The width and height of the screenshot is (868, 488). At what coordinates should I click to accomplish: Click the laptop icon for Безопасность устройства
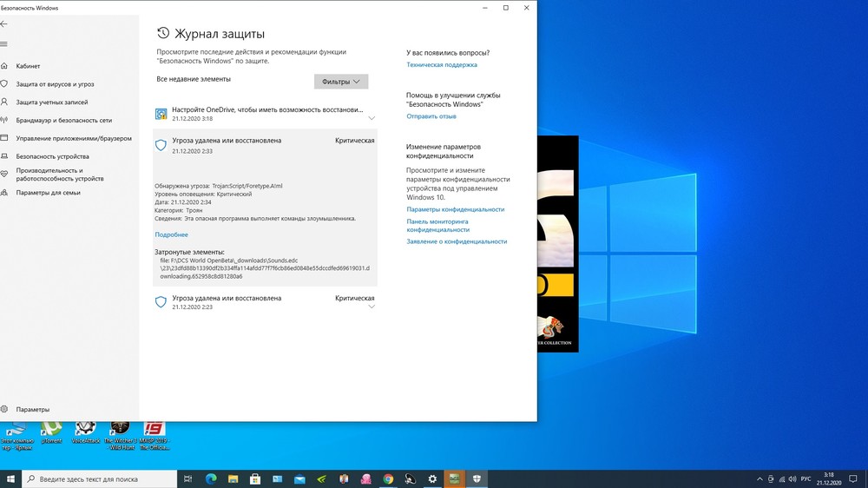click(3, 156)
